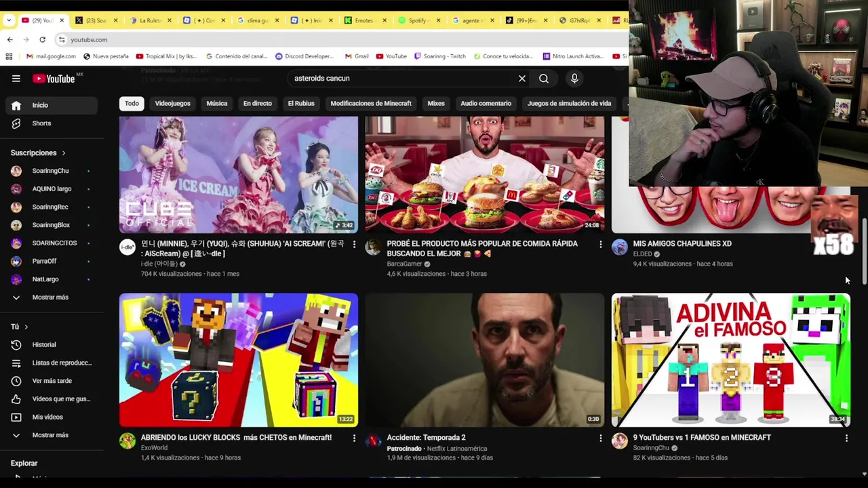Open Netflix Latinoamérica channel link

pyautogui.click(x=458, y=449)
